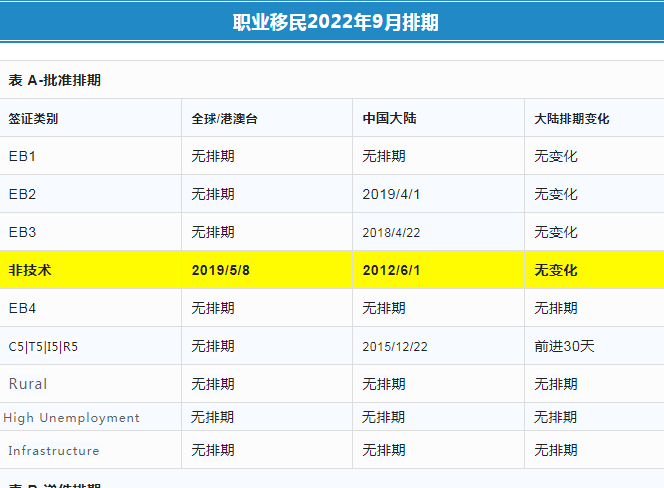Click Infrastructure 无排期 under 大陆排期变化

coord(556,450)
